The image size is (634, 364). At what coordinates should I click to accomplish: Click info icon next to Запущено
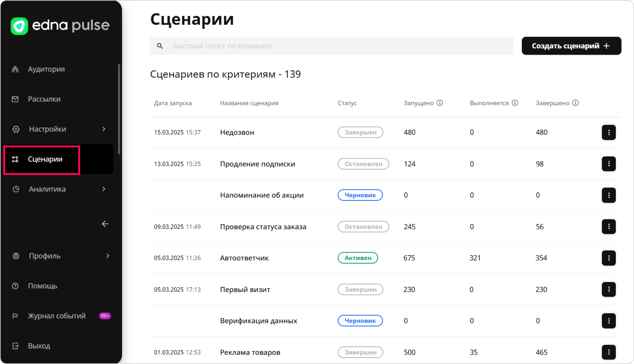point(440,103)
